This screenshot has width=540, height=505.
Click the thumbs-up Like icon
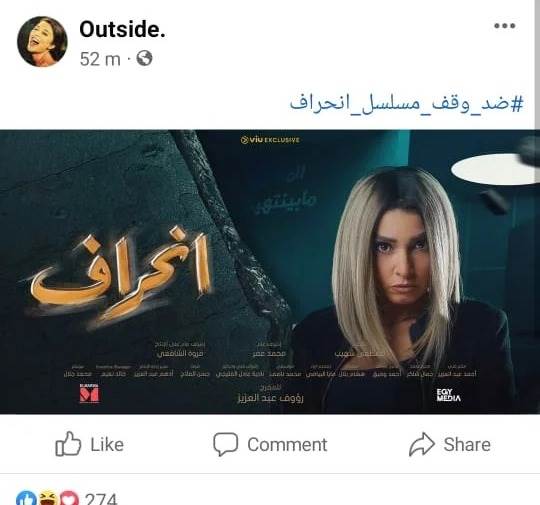(x=68, y=444)
